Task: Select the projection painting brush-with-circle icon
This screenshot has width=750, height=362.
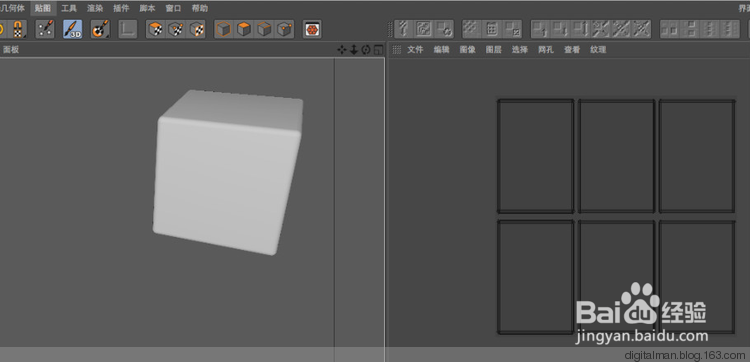Action: click(x=100, y=29)
